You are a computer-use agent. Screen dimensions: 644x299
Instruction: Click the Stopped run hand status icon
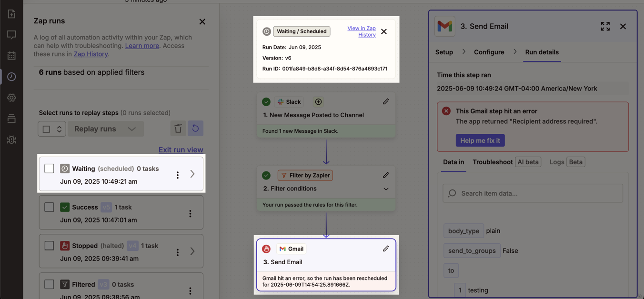coord(65,246)
